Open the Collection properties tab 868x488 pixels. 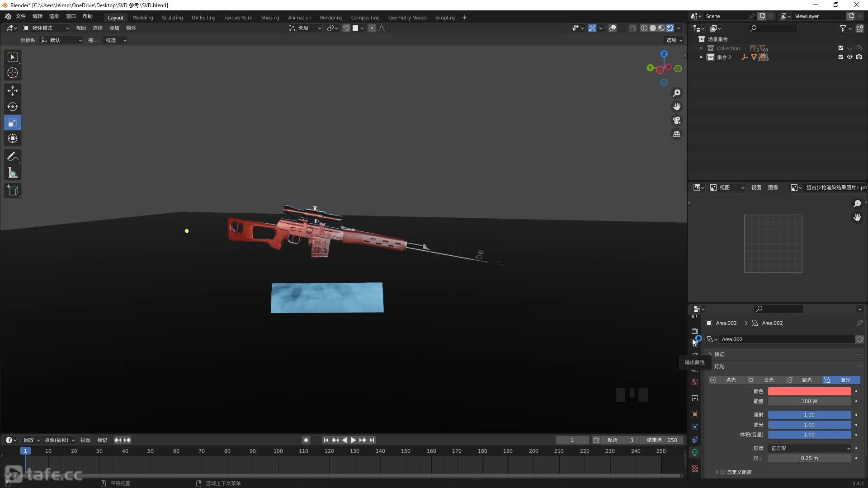pos(695,398)
